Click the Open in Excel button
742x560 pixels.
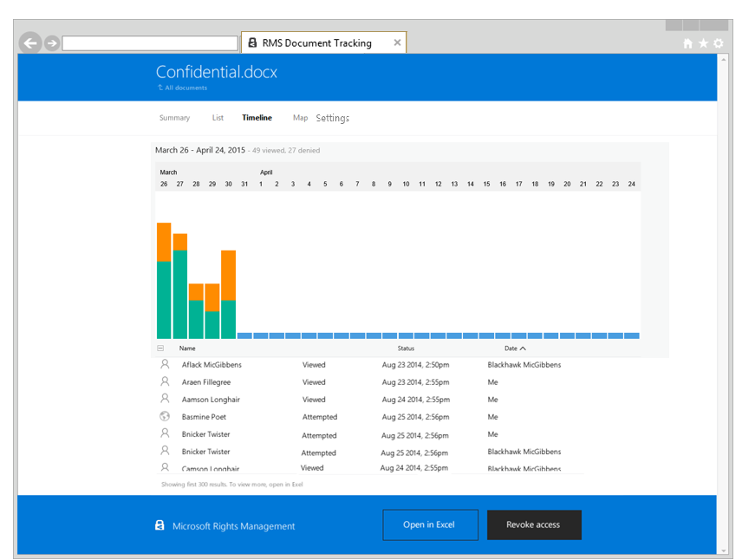[430, 524]
